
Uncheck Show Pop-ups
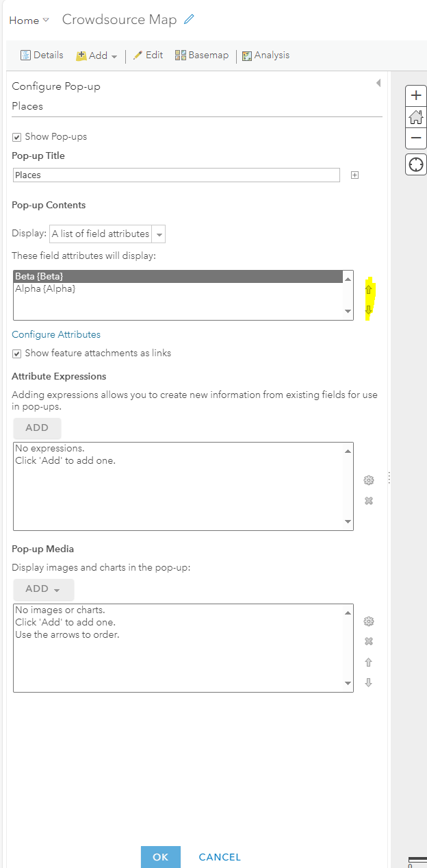pos(16,136)
